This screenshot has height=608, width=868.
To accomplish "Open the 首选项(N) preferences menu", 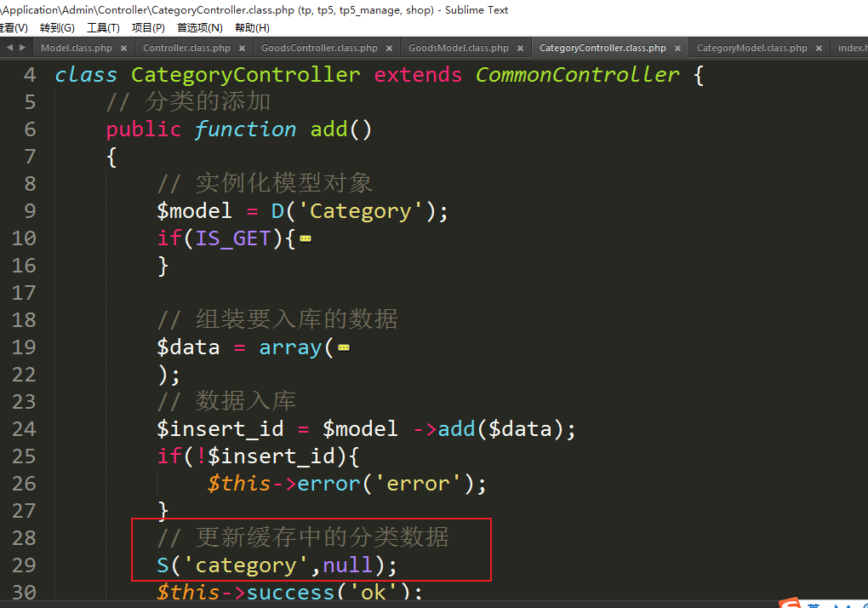I will click(x=199, y=28).
